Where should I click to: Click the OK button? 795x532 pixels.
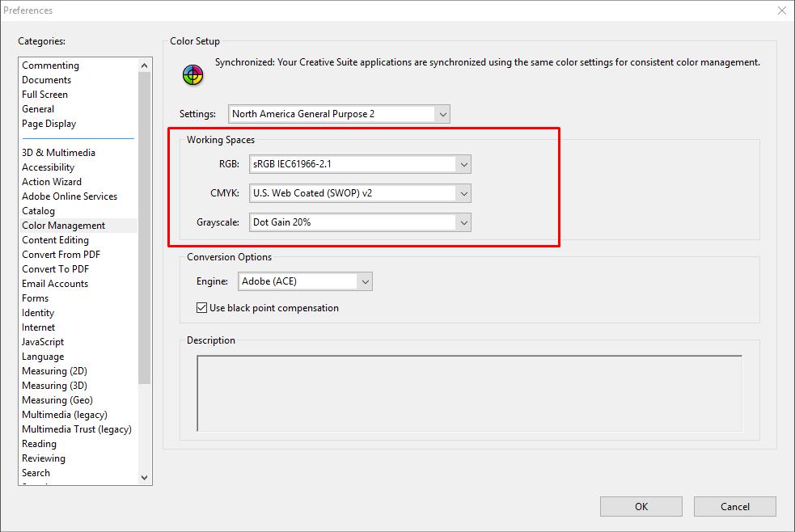pyautogui.click(x=641, y=506)
